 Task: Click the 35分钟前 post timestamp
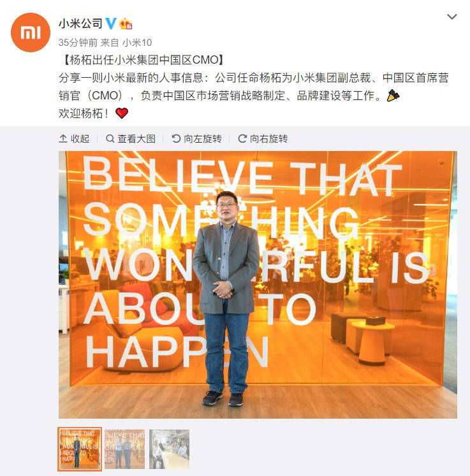[78, 43]
